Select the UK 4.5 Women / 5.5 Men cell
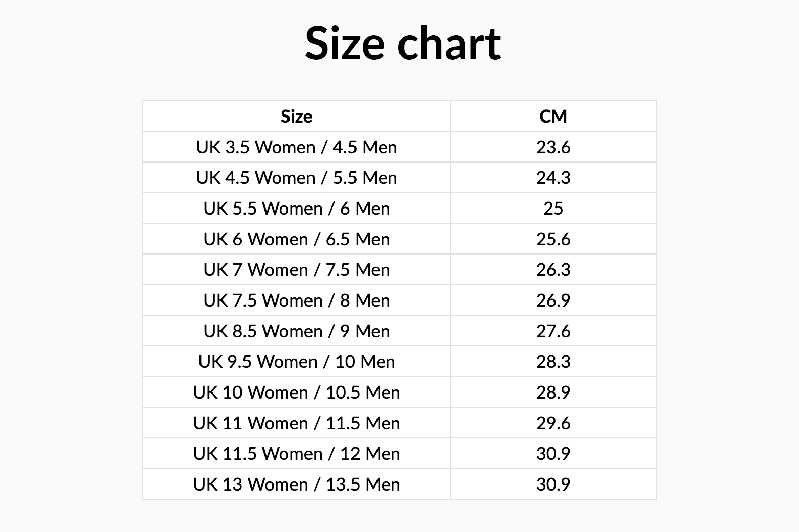799x532 pixels. click(296, 178)
